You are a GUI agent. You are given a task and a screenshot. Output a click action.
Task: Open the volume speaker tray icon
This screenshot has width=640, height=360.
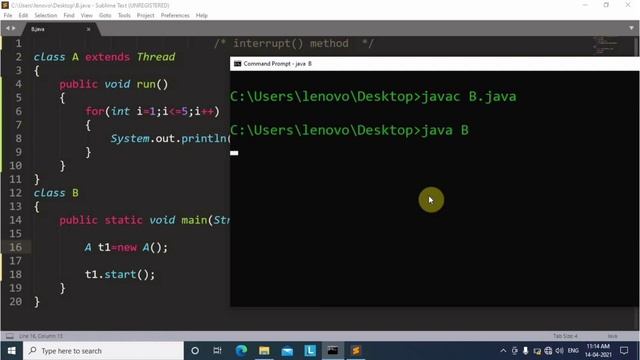click(560, 351)
